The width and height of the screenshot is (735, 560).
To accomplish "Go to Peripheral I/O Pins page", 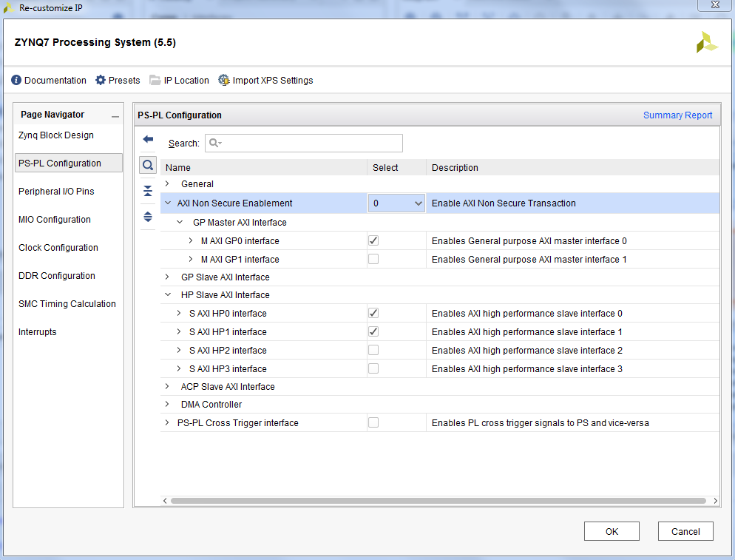I will click(56, 192).
